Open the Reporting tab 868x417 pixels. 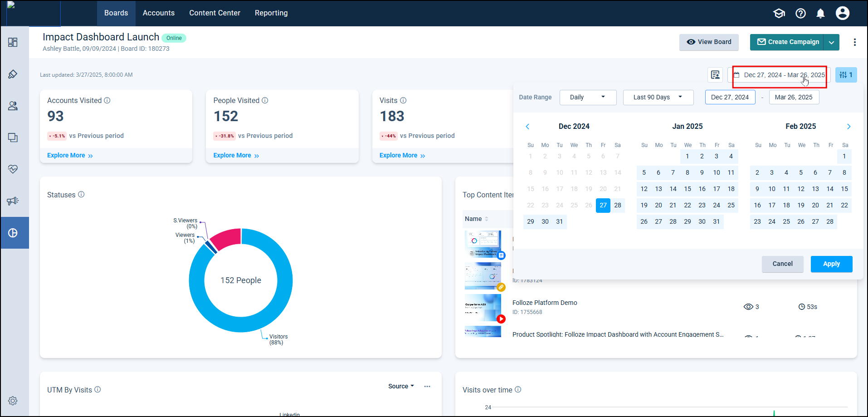271,13
